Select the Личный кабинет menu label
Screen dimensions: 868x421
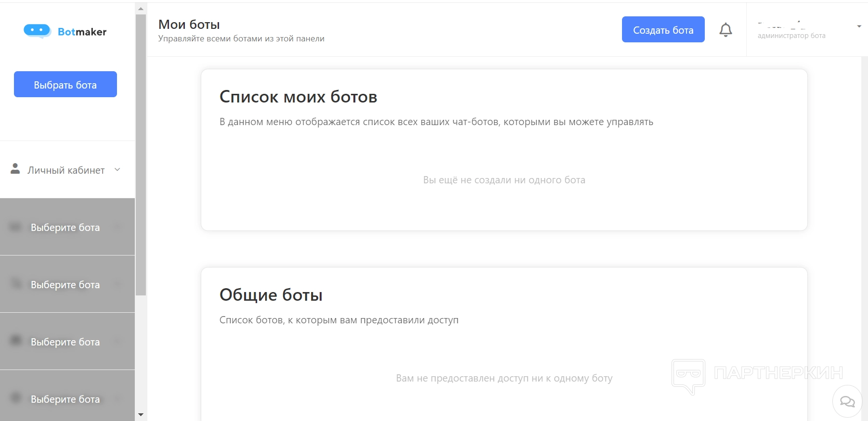click(66, 170)
